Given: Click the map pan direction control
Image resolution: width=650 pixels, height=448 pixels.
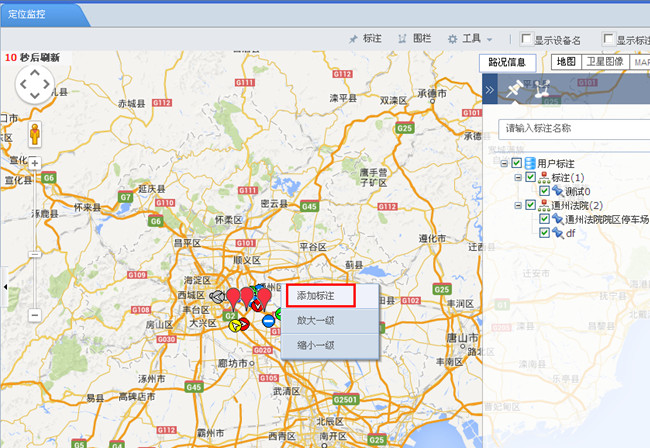Looking at the screenshot, I should [34, 87].
